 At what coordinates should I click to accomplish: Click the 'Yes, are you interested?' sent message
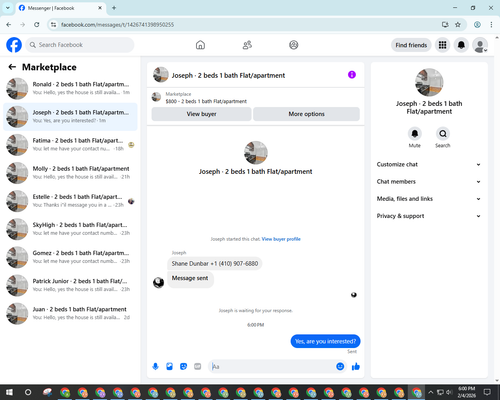[x=325, y=341]
